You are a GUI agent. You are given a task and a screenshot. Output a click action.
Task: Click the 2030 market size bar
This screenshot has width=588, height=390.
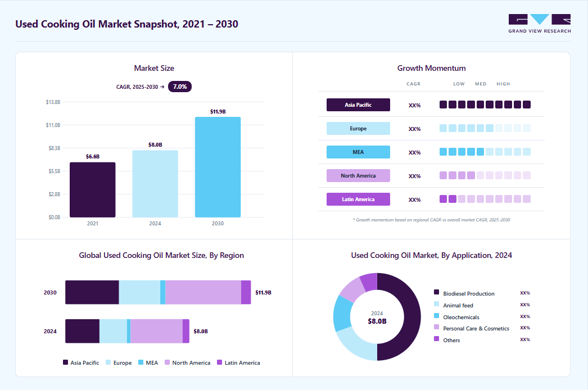[218, 167]
